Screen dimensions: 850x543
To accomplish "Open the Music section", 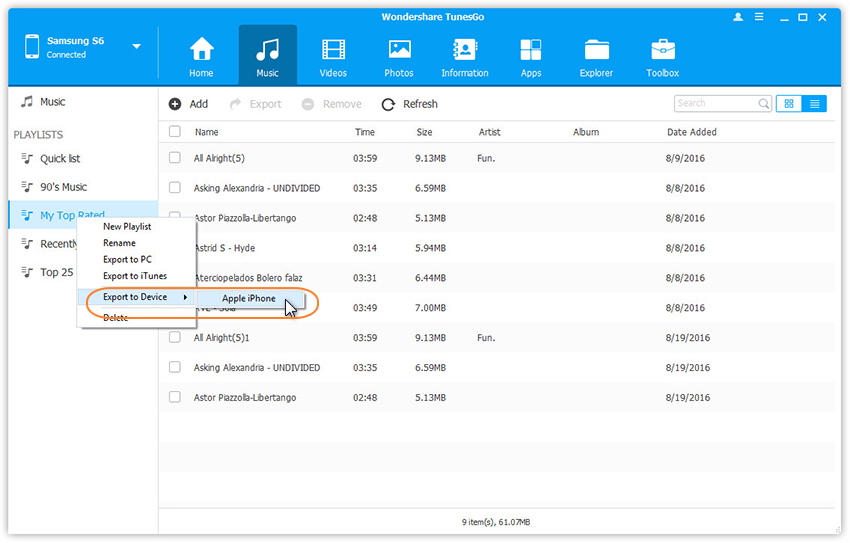I will click(x=267, y=56).
